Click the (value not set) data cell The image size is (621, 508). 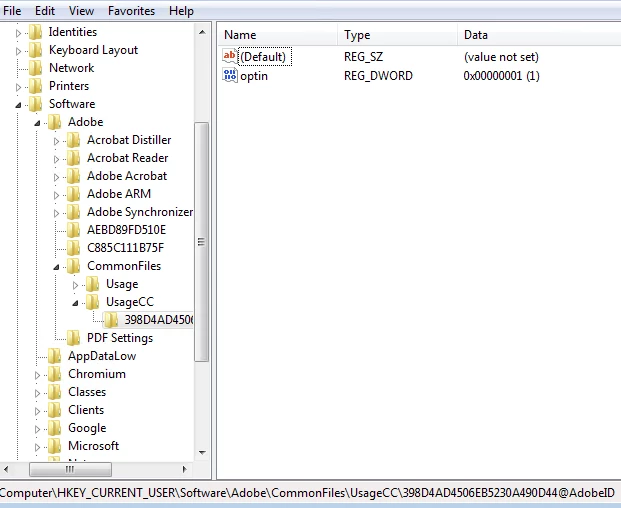pos(501,57)
